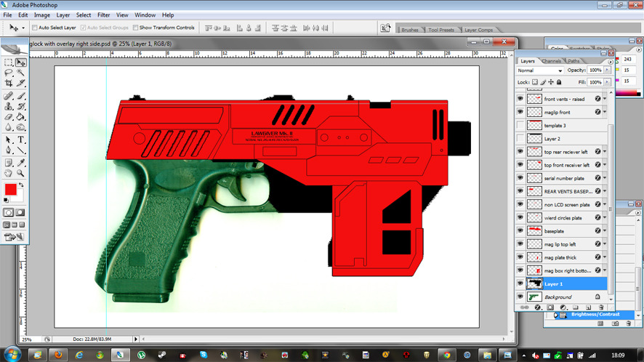
Task: Pick the Magic Wand tool
Action: (x=21, y=73)
